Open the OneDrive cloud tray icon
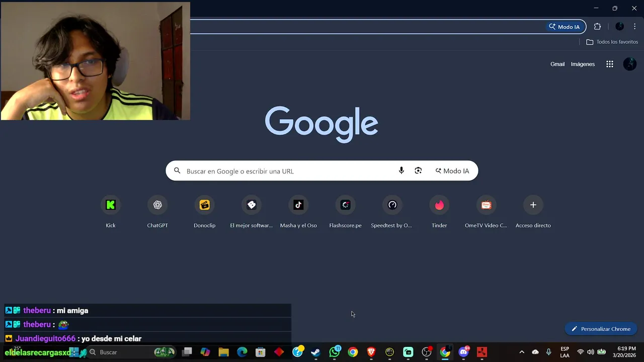644x362 pixels. (535, 352)
